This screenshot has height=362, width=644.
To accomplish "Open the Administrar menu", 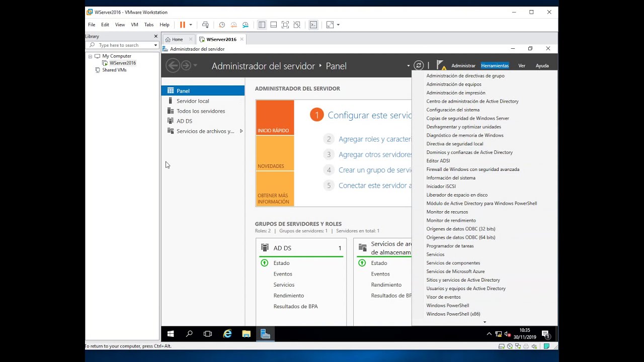I will point(463,66).
